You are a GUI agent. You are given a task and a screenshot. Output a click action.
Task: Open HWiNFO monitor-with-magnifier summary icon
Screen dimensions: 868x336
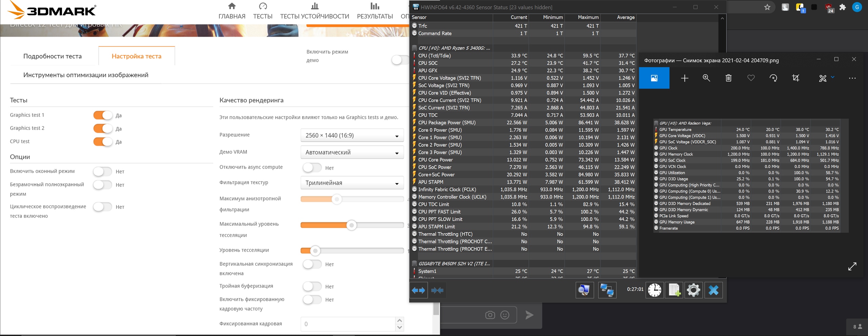(585, 290)
